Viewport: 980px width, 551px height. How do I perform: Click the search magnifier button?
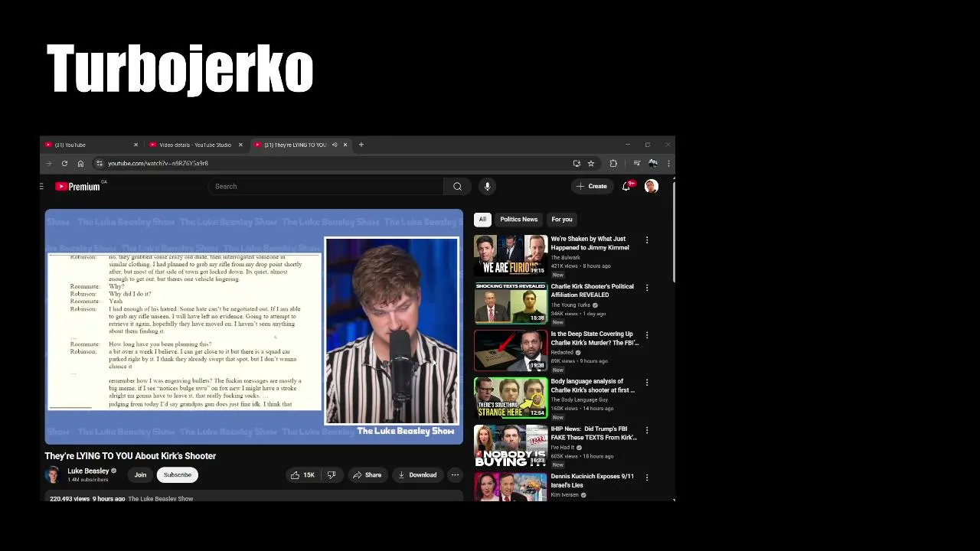tap(457, 186)
